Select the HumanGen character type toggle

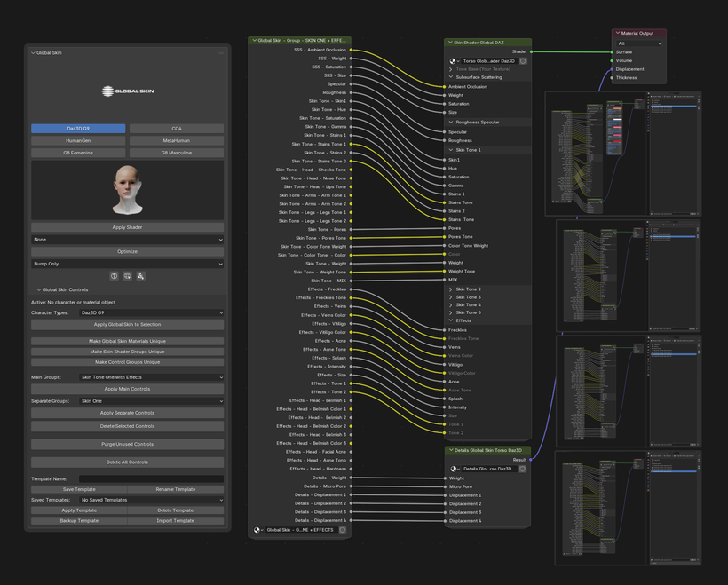pyautogui.click(x=78, y=140)
